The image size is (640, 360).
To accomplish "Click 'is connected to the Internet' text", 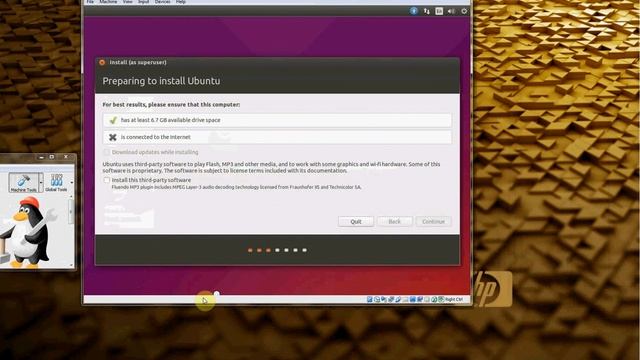I will (156, 137).
